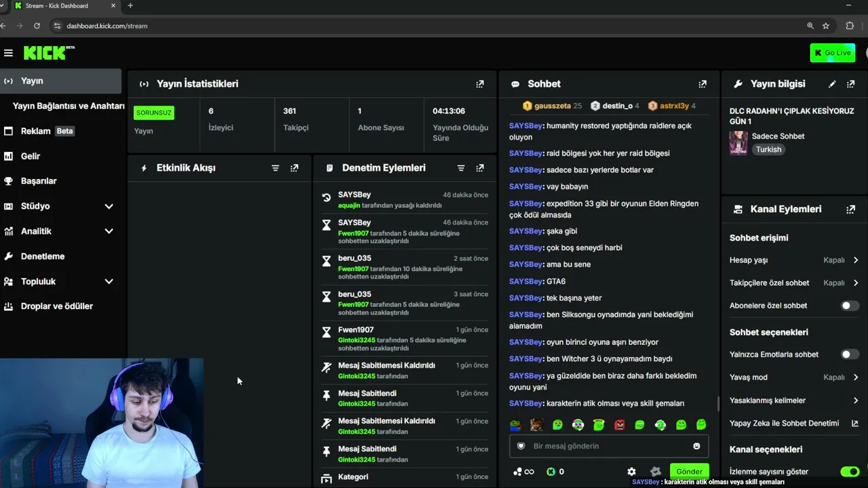The height and width of the screenshot is (488, 868).
Task: Toggle Yalnızca Emotlarla sohbet switch
Action: [x=850, y=354]
